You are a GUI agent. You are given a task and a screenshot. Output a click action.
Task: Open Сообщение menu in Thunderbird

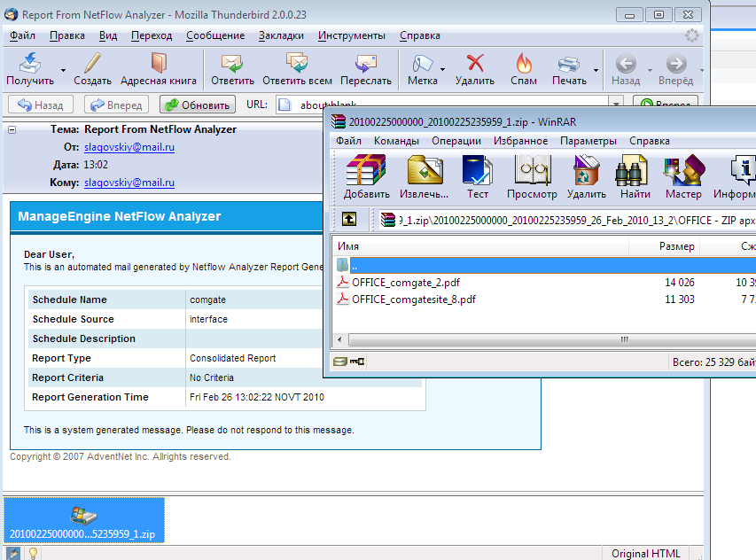click(x=215, y=35)
